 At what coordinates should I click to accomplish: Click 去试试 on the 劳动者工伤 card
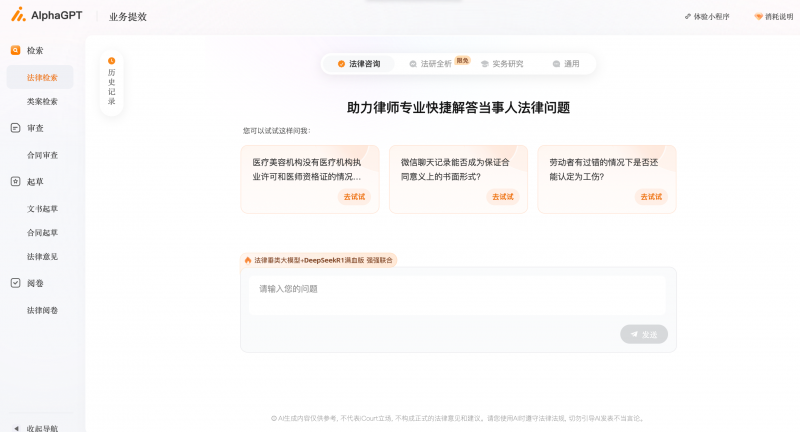(651, 197)
